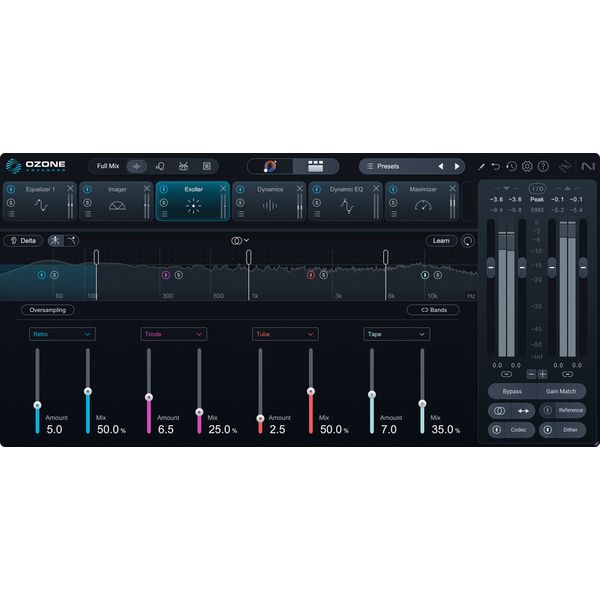The image size is (600, 600).
Task: Click the linked Bands button
Action: (434, 310)
